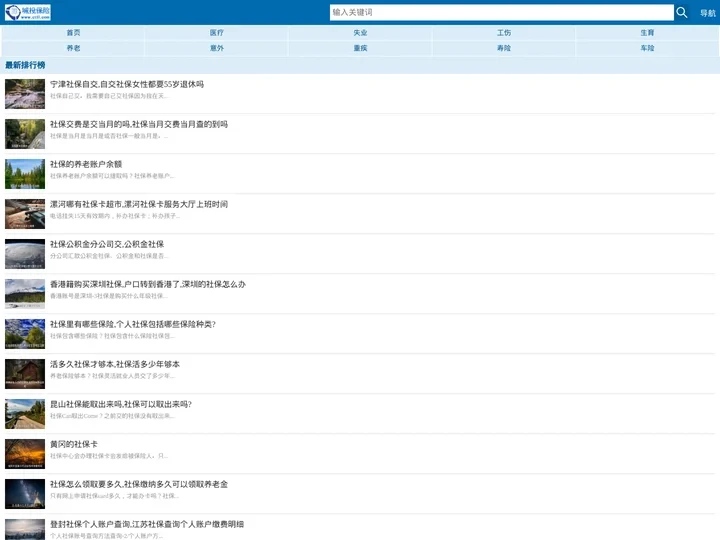Open article 社保交费是交当月的吗
Screen dimensions: 720x540
(x=139, y=124)
